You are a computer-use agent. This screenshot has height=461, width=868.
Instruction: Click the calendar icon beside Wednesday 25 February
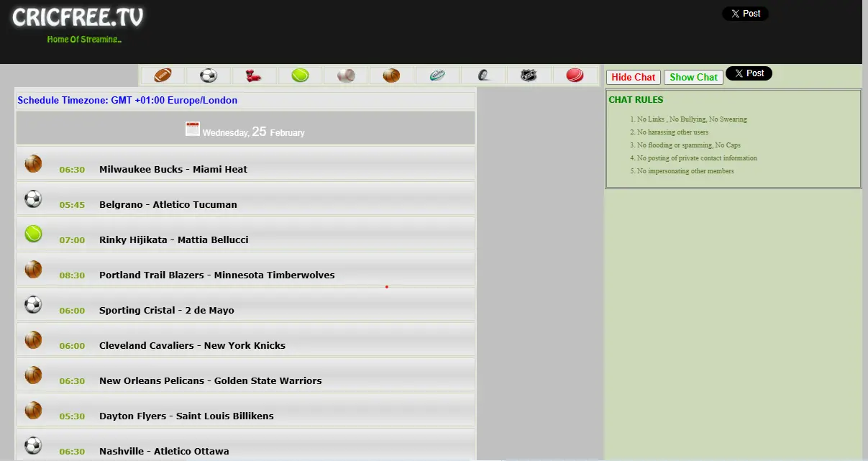pos(192,129)
